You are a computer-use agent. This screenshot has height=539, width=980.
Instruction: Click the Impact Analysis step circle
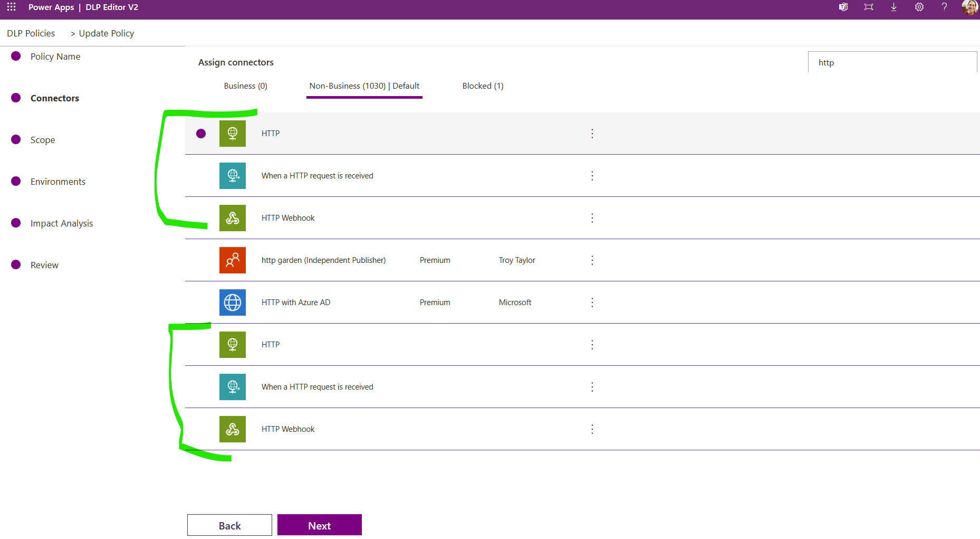click(16, 223)
